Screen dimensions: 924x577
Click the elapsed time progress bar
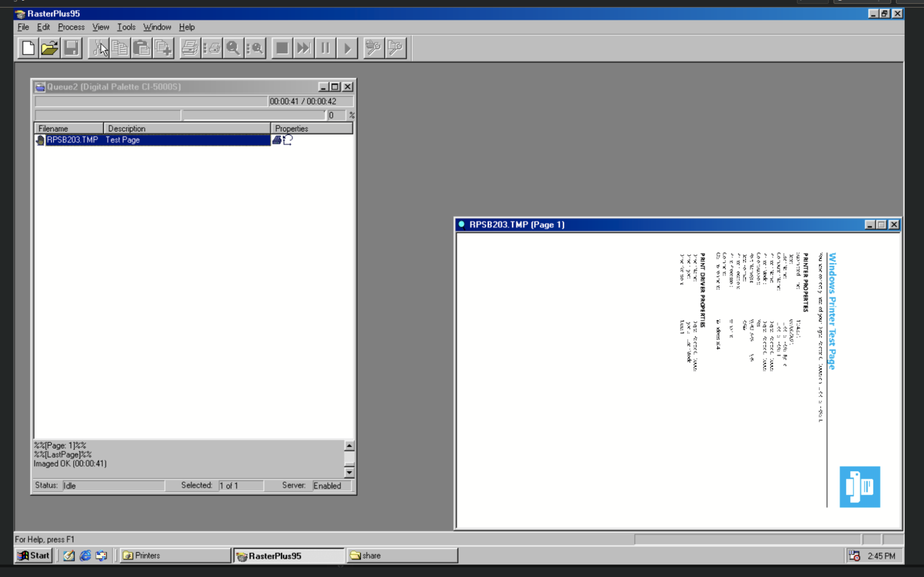click(x=151, y=101)
